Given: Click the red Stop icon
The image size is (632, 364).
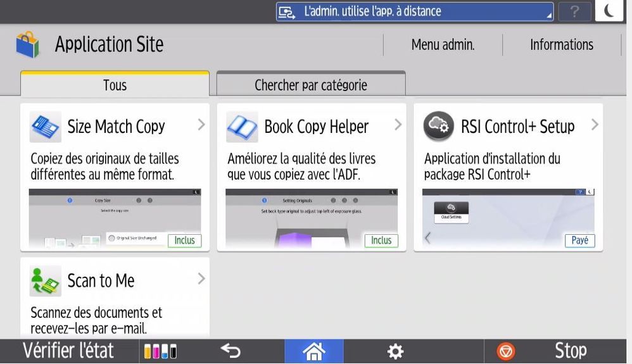Looking at the screenshot, I should [x=506, y=351].
